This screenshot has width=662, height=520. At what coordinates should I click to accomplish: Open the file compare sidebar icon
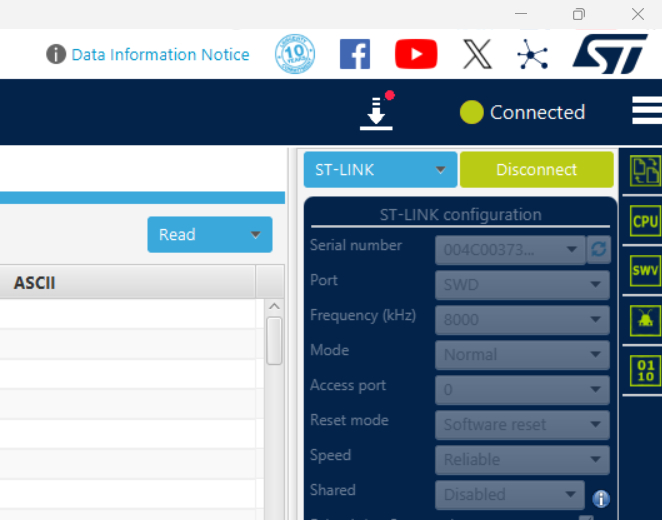pyautogui.click(x=645, y=171)
